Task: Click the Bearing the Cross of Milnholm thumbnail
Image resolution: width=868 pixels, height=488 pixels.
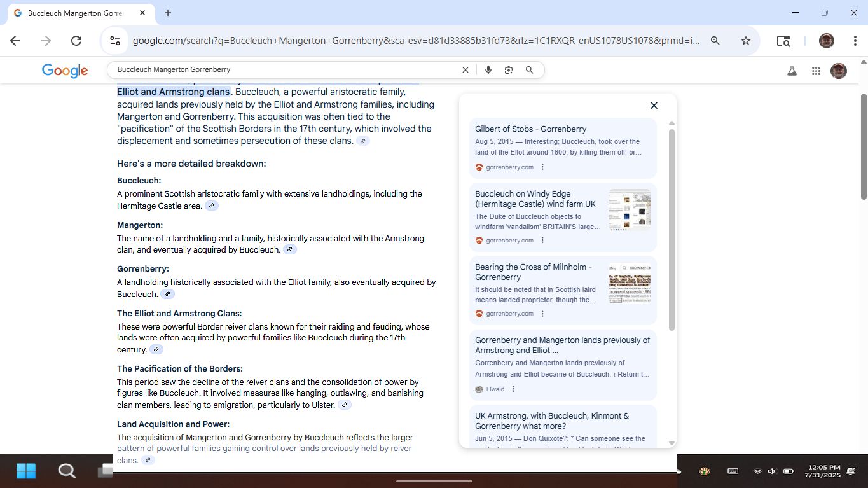Action: pos(629,283)
